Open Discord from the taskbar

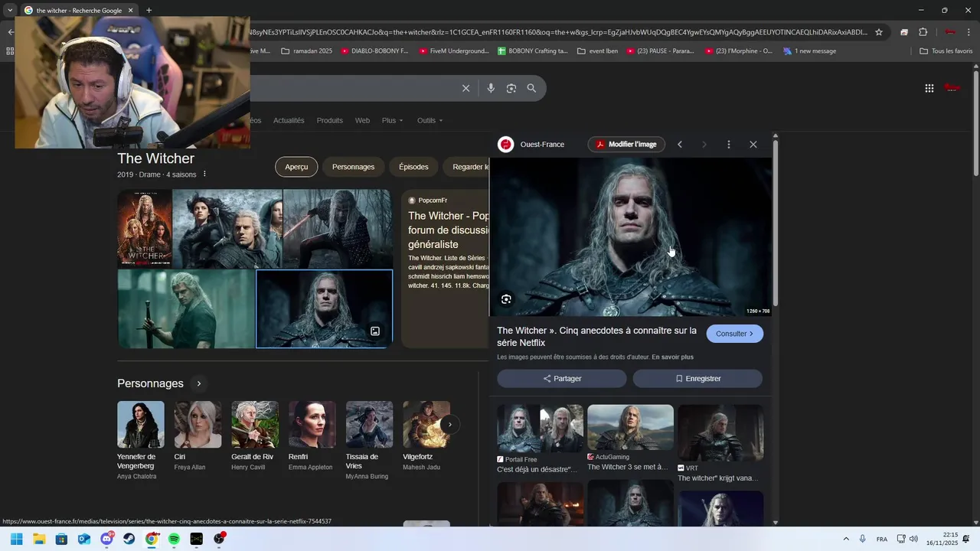coord(107,539)
